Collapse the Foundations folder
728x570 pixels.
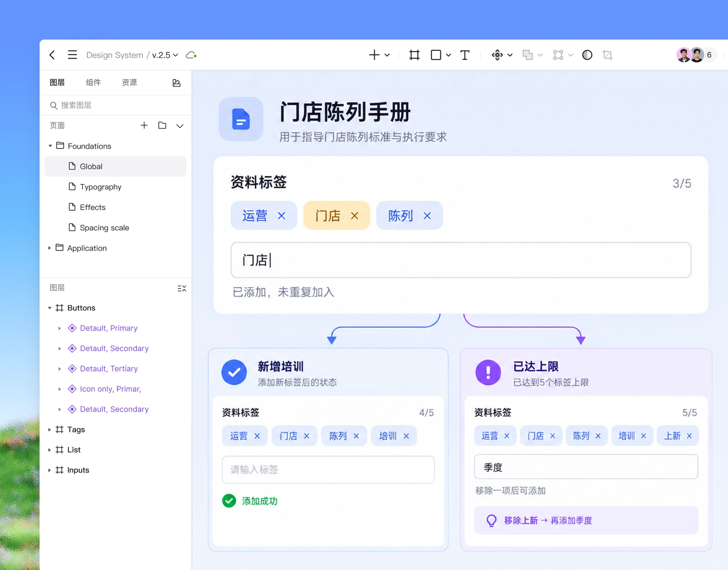coord(50,146)
